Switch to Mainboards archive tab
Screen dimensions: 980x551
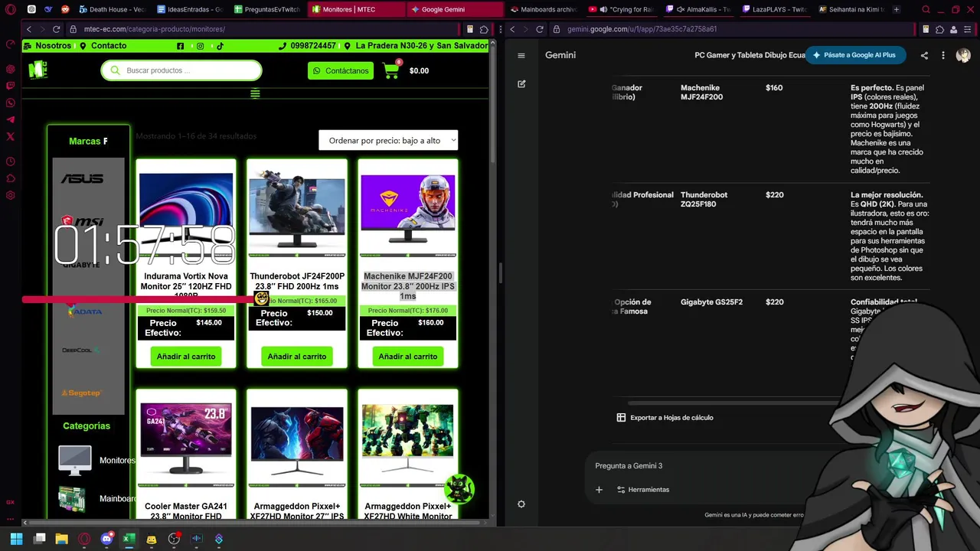tap(544, 9)
